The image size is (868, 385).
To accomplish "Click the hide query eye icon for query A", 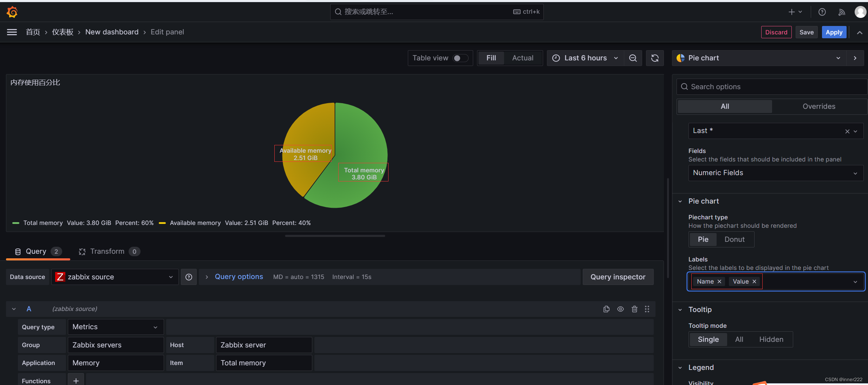I will (x=620, y=308).
